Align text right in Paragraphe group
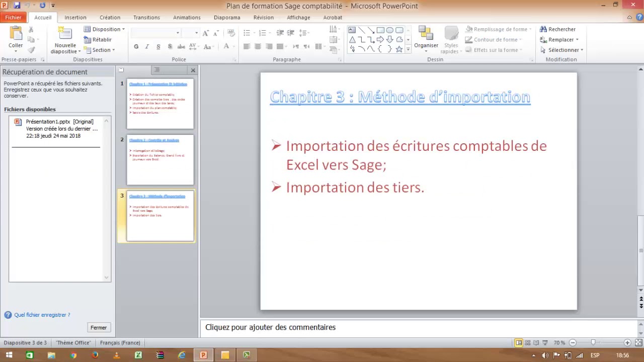The image size is (644, 362). click(269, 47)
